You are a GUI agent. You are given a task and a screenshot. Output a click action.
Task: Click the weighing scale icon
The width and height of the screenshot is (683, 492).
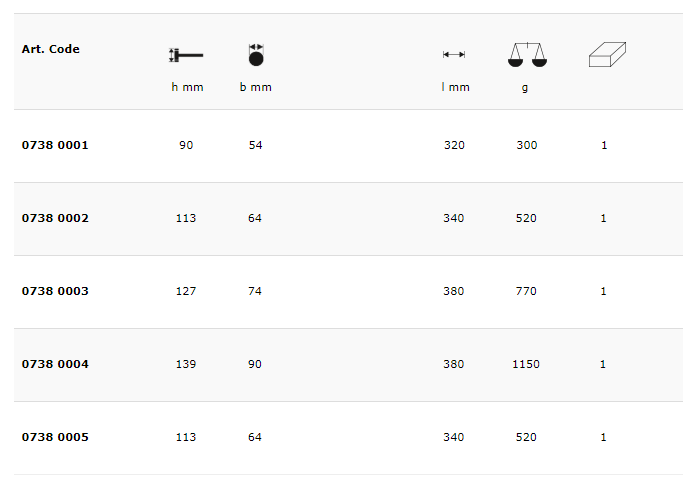point(526,55)
